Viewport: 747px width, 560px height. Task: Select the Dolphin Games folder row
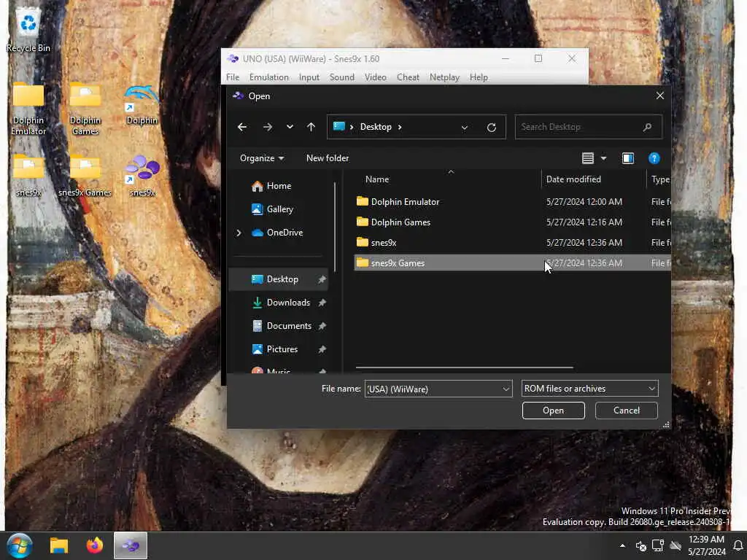pos(512,222)
